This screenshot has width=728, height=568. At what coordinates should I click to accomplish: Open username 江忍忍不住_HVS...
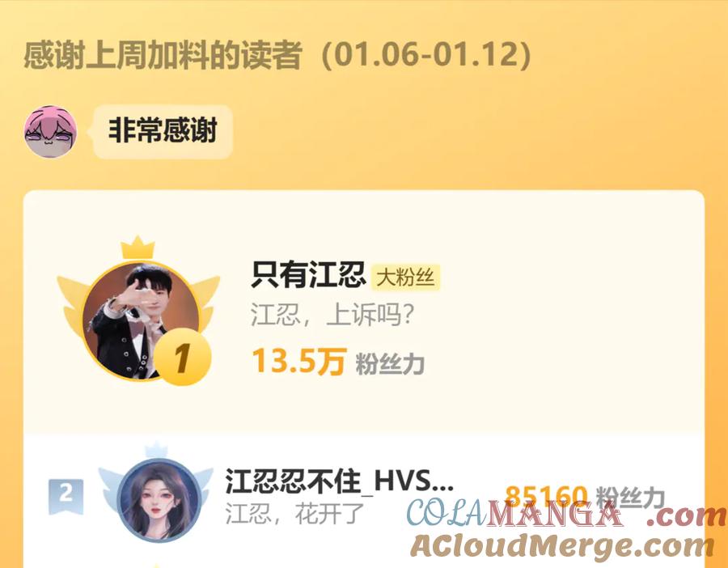[x=340, y=481]
